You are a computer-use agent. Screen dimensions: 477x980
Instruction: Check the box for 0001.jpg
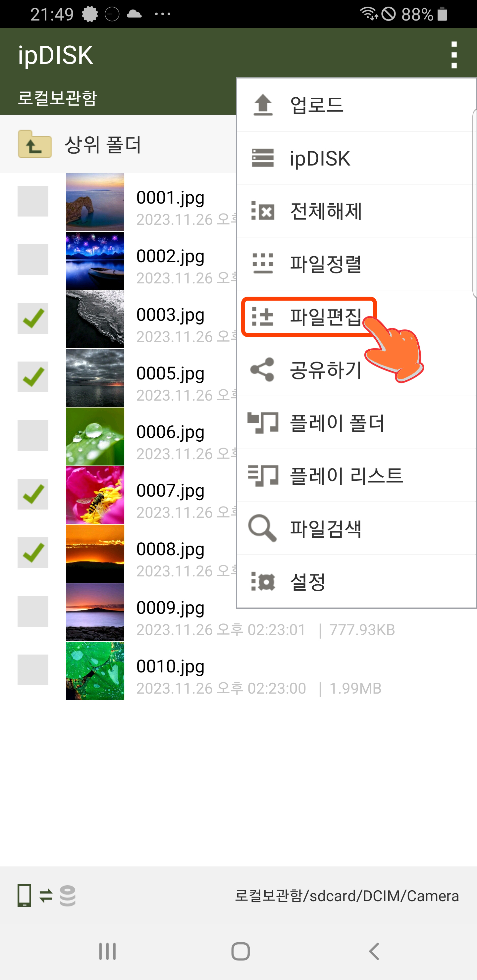(x=33, y=201)
